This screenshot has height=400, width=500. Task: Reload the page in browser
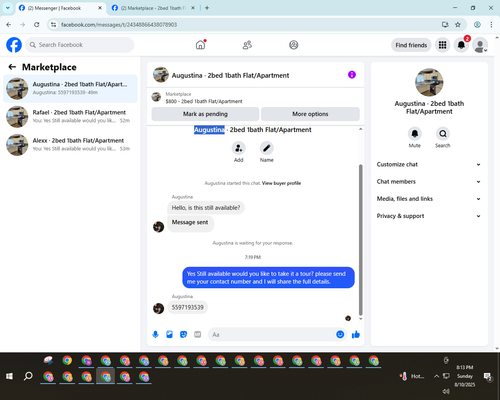click(37, 25)
